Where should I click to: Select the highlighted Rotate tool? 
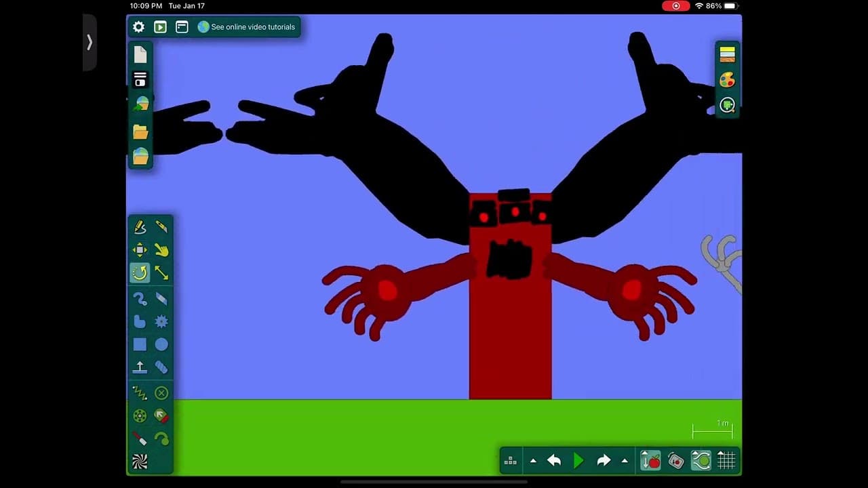140,272
